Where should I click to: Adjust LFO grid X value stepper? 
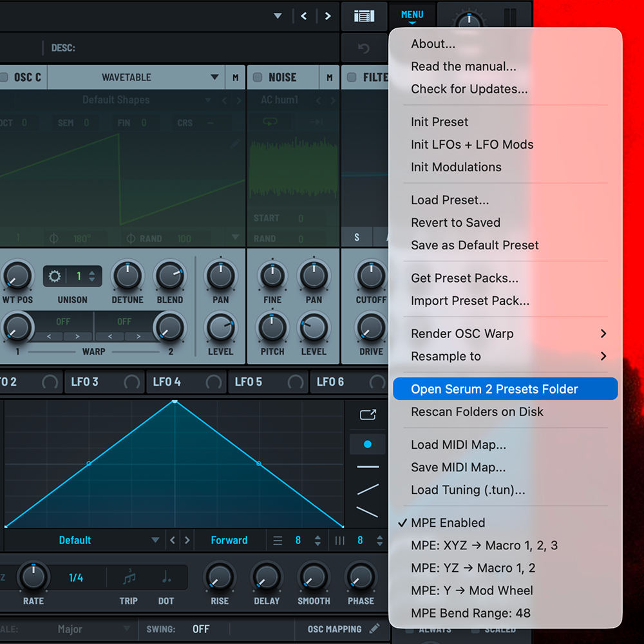click(317, 540)
